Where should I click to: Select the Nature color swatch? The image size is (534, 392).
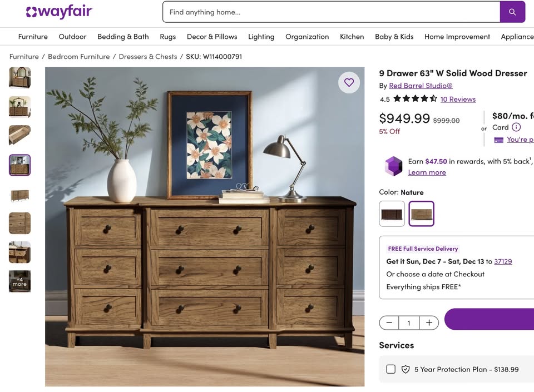point(421,214)
